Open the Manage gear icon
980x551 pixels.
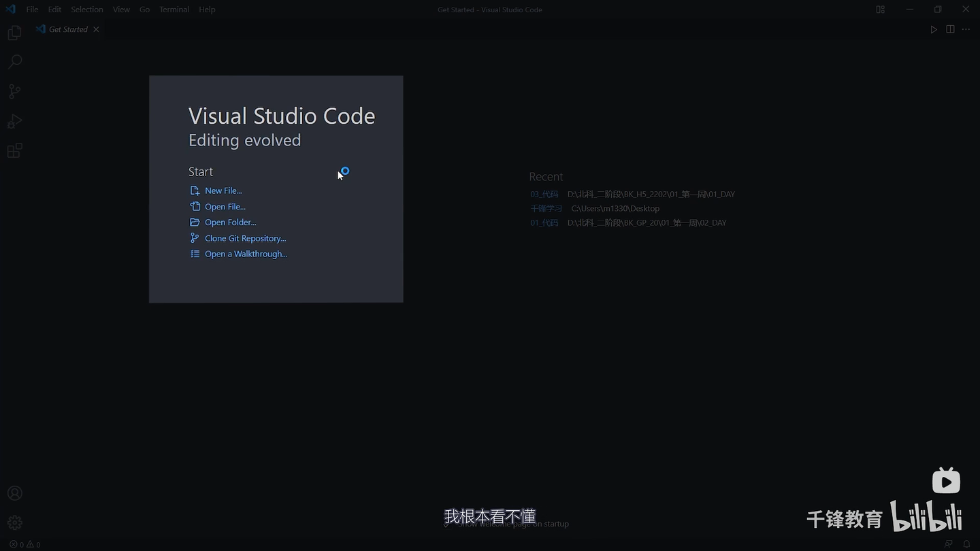(14, 522)
